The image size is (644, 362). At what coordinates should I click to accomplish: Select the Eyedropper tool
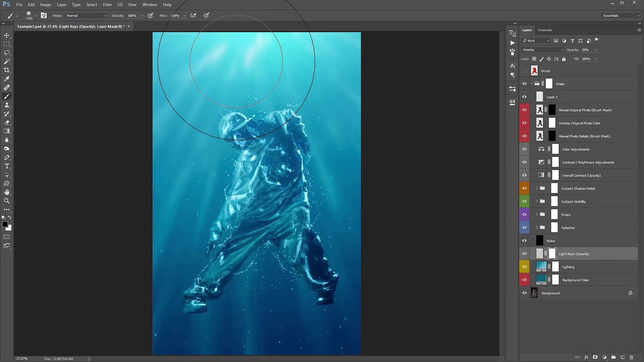7,78
